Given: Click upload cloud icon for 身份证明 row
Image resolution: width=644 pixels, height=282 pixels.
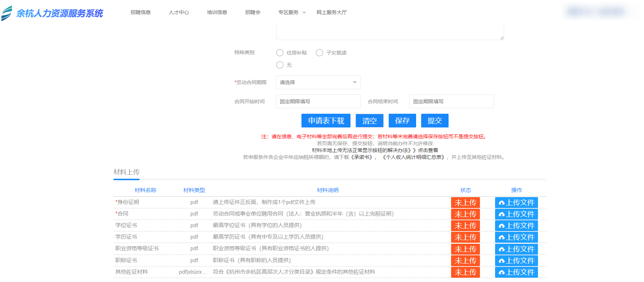Looking at the screenshot, I should point(502,203).
